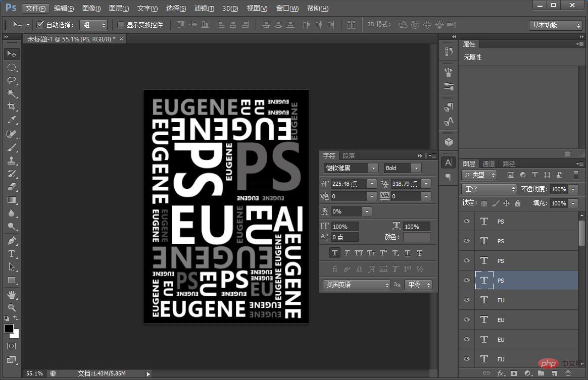
Task: Open the 滤镜(T) menu
Action: [x=205, y=8]
